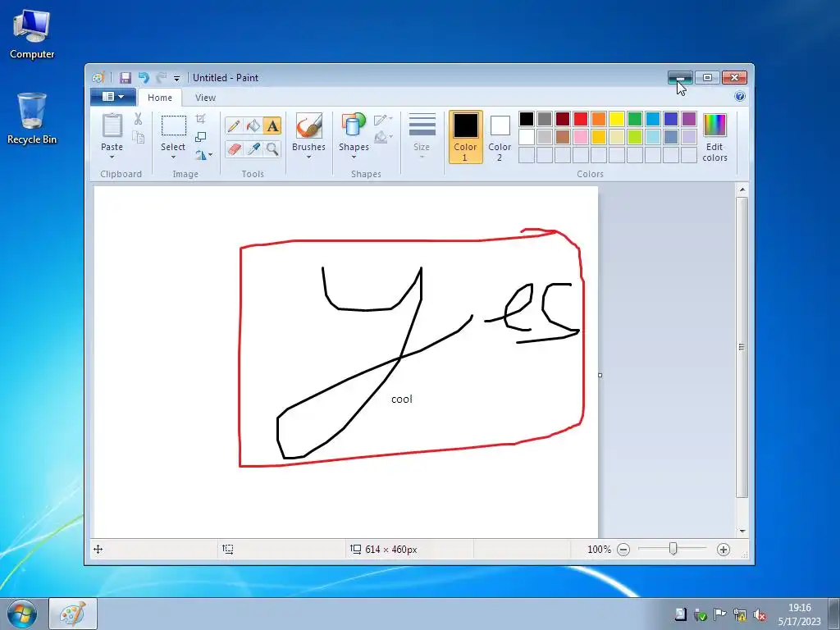Screen dimensions: 840x630
Task: Click the Save icon in title bar
Action: pos(126,78)
